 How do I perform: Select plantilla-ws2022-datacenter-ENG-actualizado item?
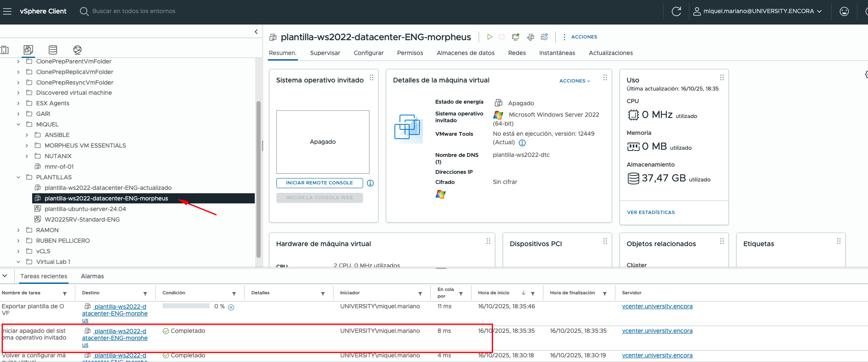coord(108,188)
